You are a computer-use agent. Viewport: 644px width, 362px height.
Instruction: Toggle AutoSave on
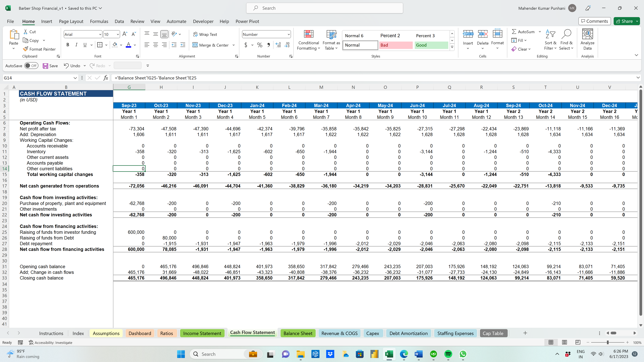31,66
